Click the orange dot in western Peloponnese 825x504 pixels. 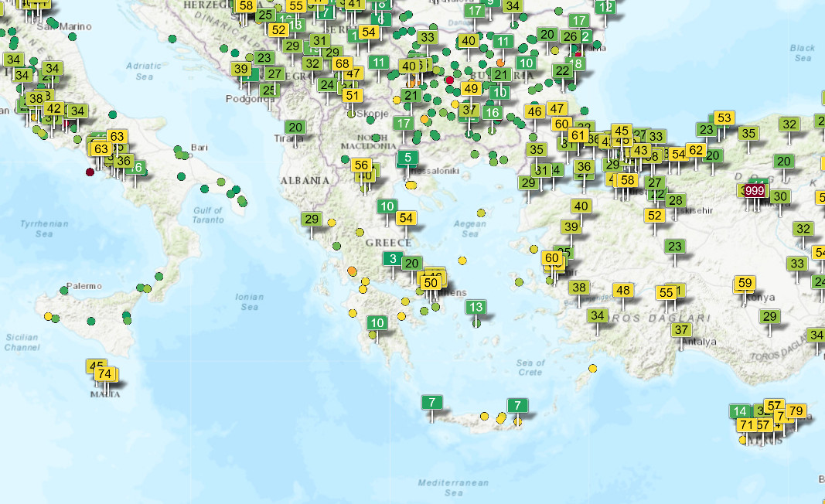pyautogui.click(x=352, y=271)
